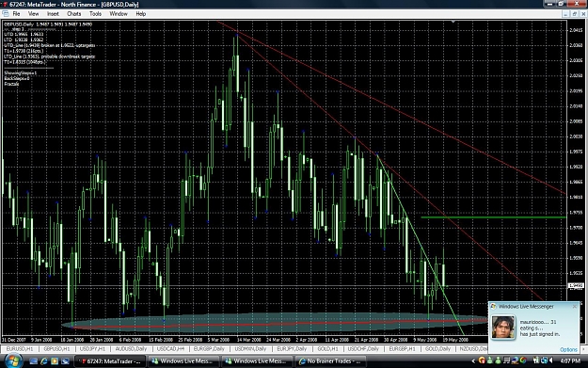This screenshot has width=588, height=368.
Task: Switch to the NZDUSD chart tab
Action: 473,349
